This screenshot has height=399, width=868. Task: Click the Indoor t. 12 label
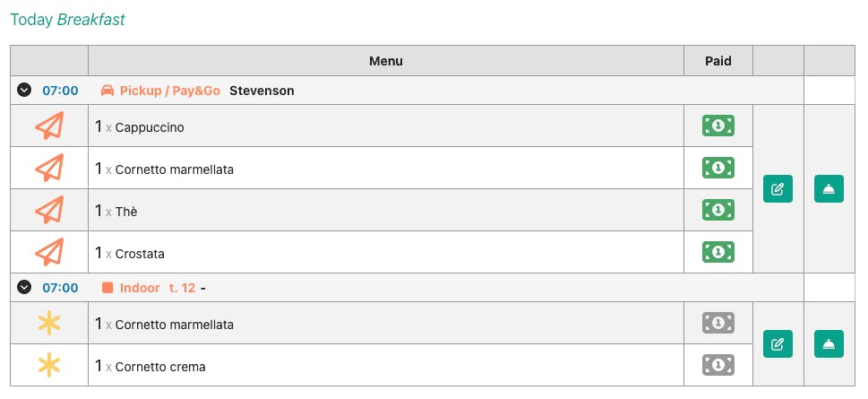tap(148, 288)
